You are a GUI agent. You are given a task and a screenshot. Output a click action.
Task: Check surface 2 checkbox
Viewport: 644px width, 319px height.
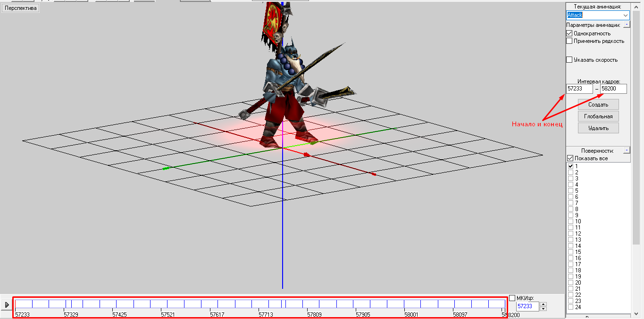[570, 172]
